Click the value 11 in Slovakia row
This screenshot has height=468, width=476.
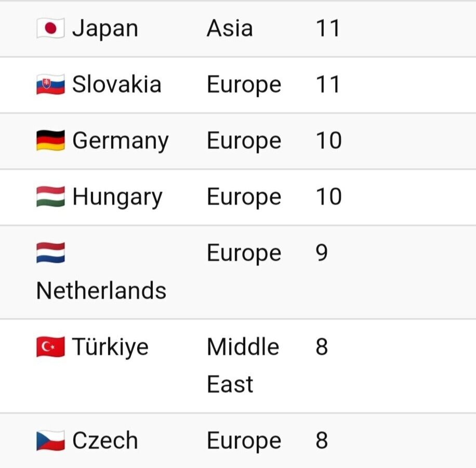[327, 84]
